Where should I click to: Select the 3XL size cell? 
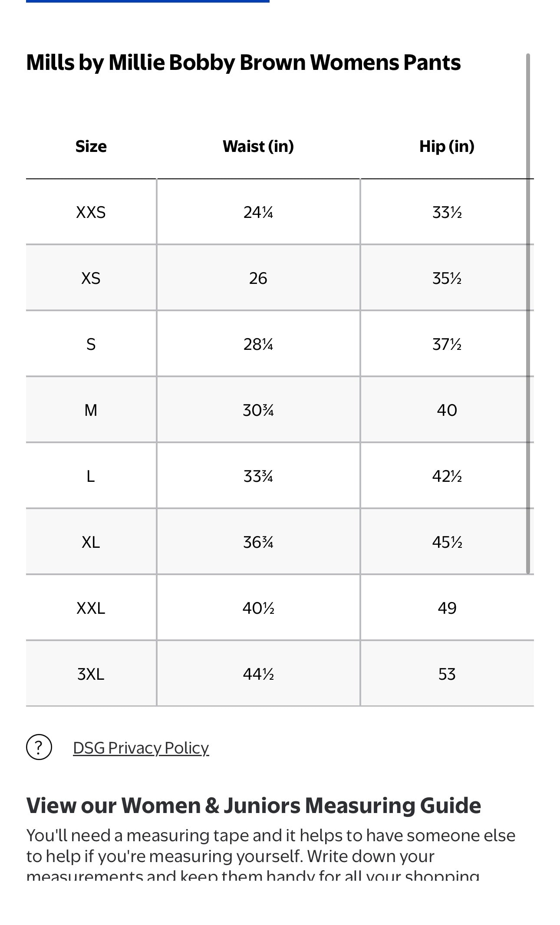91,674
